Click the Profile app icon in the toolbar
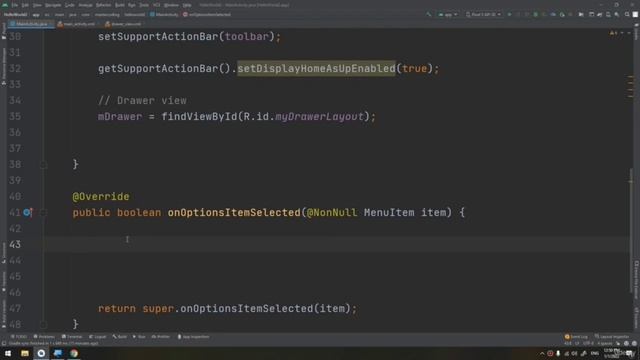640x360 pixels. [x=553, y=14]
